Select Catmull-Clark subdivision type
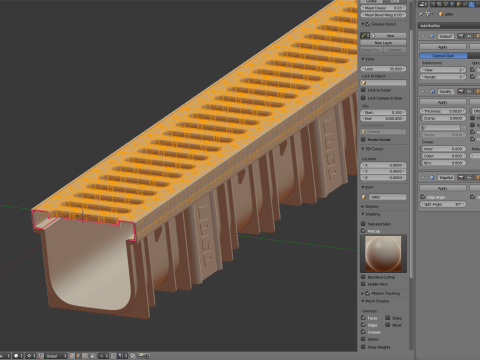The height and width of the screenshot is (360, 480). pyautogui.click(x=443, y=56)
